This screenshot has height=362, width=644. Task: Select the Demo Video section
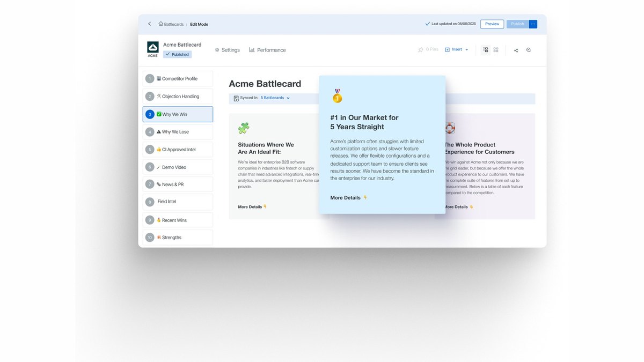178,167
